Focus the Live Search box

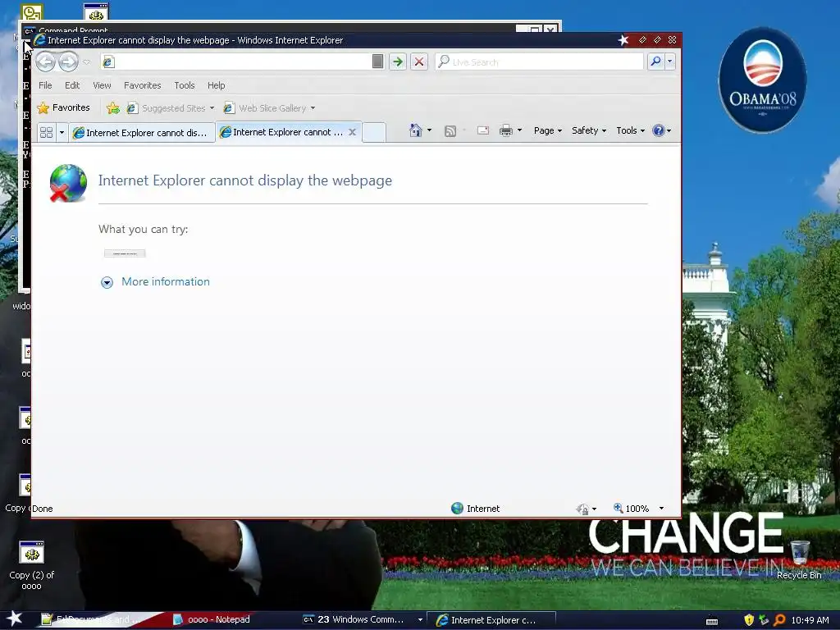tap(540, 62)
